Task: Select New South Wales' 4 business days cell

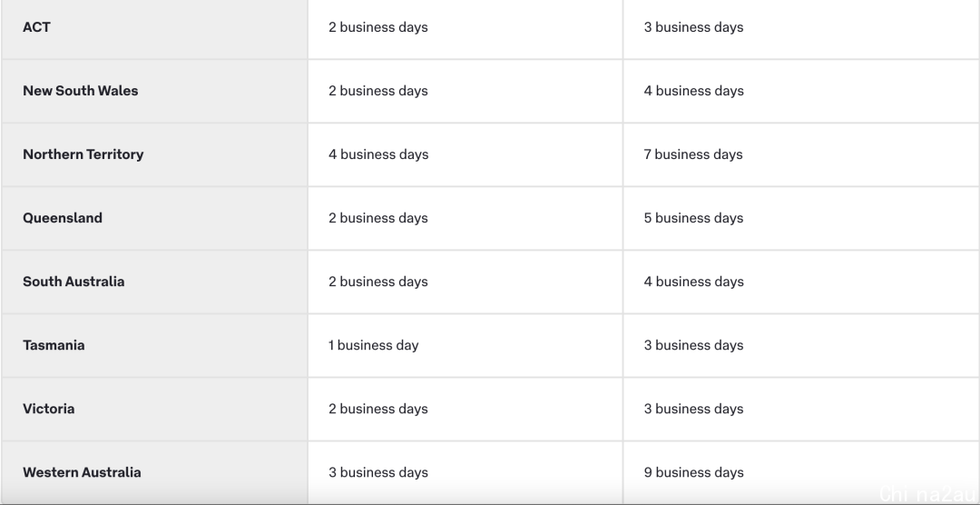Action: point(801,91)
